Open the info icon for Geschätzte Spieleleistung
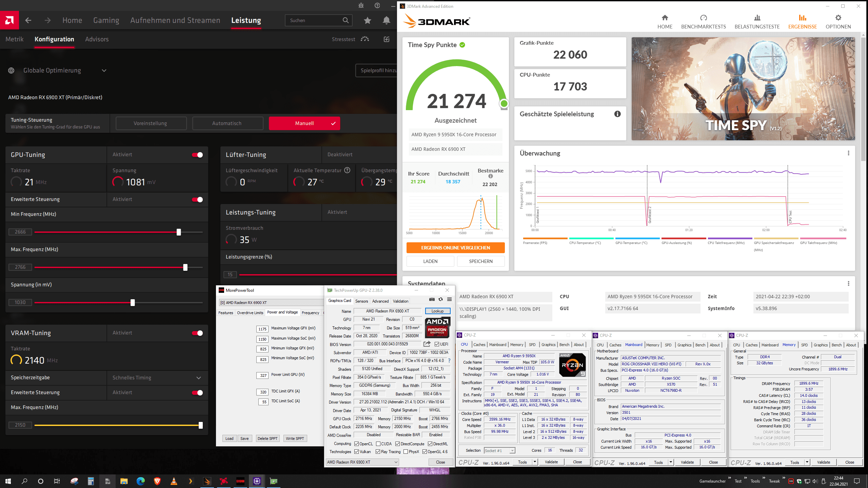Image resolution: width=868 pixels, height=488 pixels. coord(617,114)
